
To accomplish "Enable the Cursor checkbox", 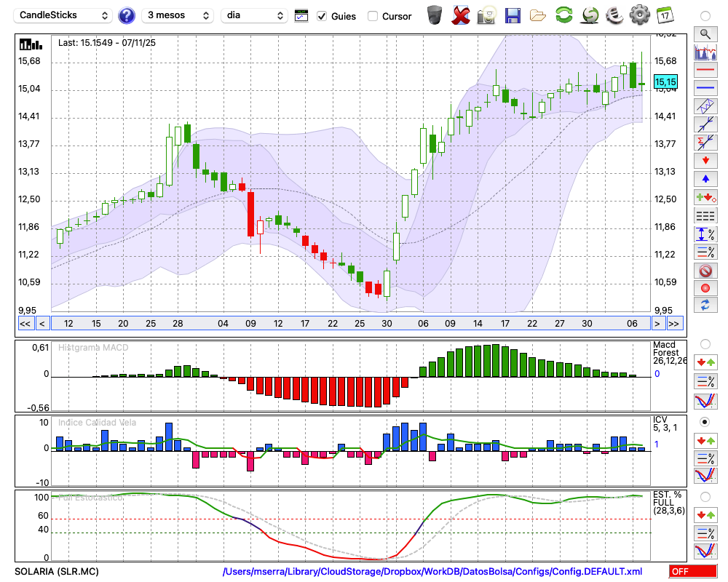I will pyautogui.click(x=373, y=16).
